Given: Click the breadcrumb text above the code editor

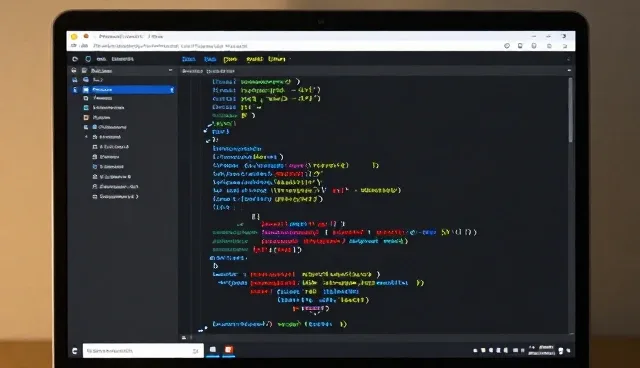Looking at the screenshot, I should (x=208, y=71).
